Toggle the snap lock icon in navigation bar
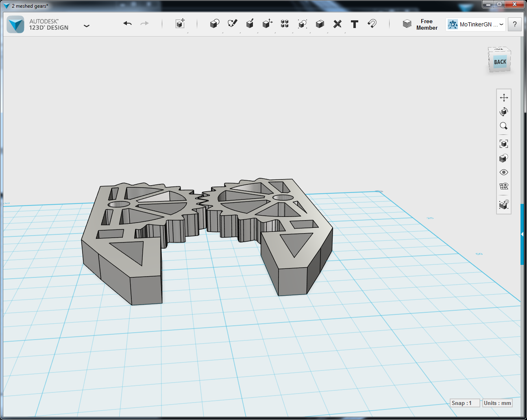Screen dimensions: 527x420 [x=504, y=204]
